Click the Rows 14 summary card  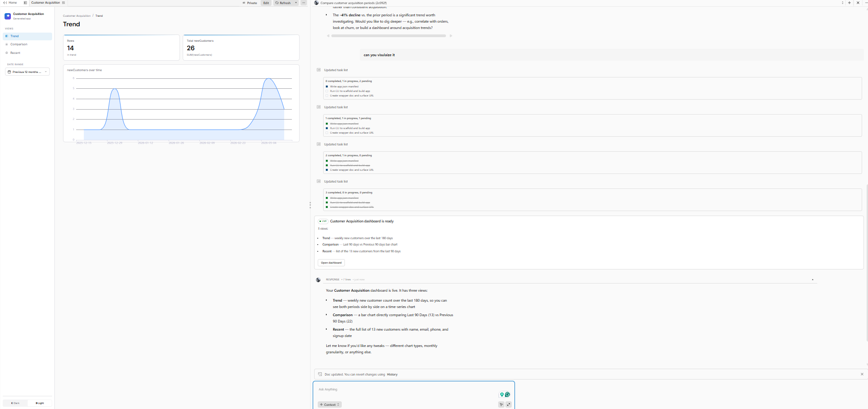(x=121, y=48)
